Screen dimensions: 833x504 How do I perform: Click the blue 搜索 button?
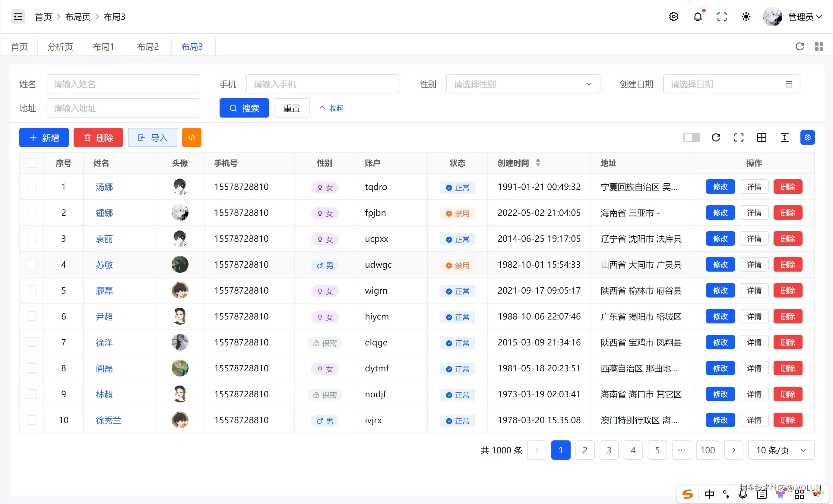[244, 108]
